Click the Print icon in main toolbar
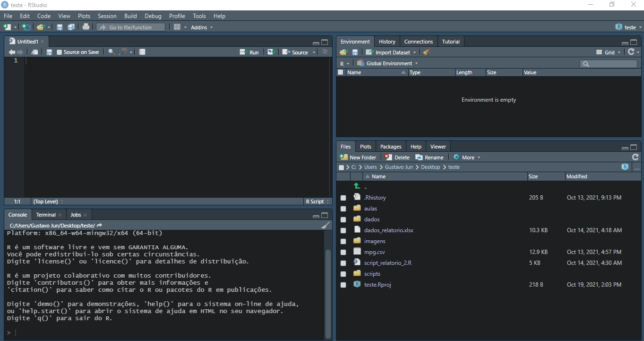This screenshot has width=644, height=341. click(x=86, y=27)
